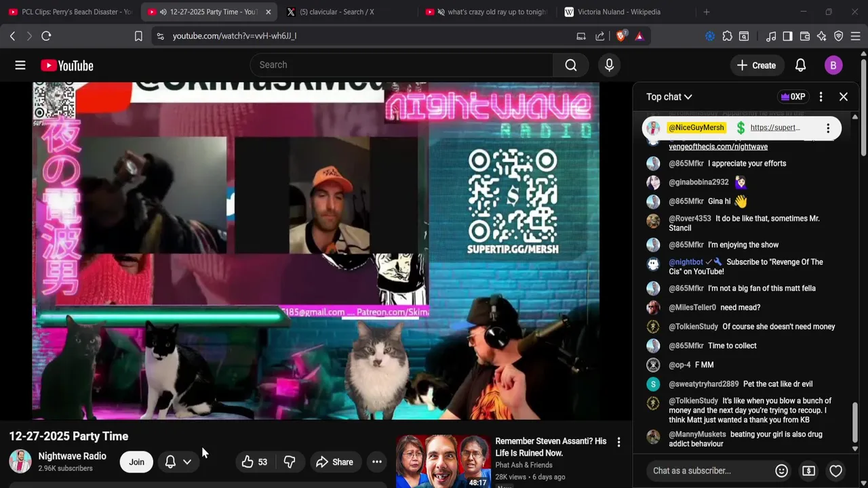Open YouTube notifications bell in header
The image size is (868, 488).
point(800,65)
